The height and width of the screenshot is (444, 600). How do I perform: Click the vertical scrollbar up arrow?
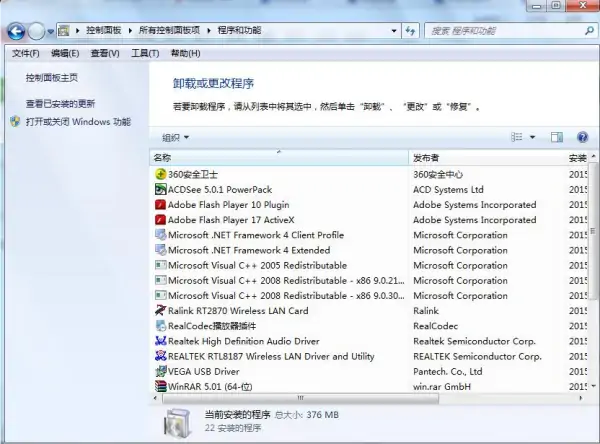click(x=593, y=156)
